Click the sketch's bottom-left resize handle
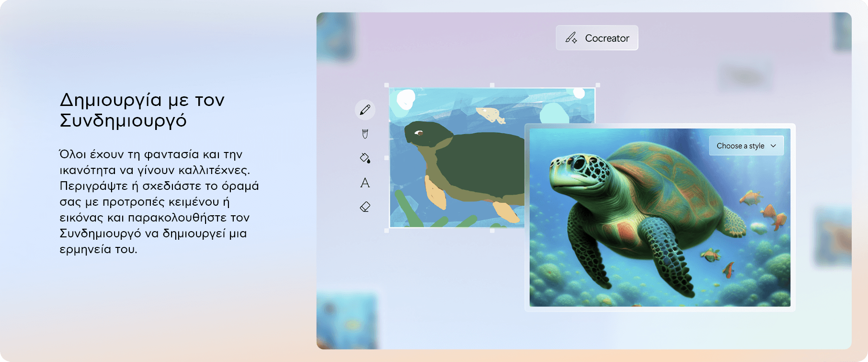Image resolution: width=868 pixels, height=362 pixels. 387,231
